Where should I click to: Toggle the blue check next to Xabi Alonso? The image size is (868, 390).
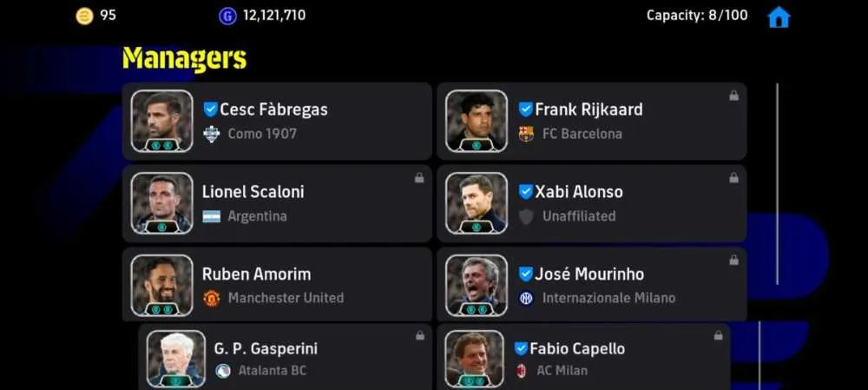(526, 192)
